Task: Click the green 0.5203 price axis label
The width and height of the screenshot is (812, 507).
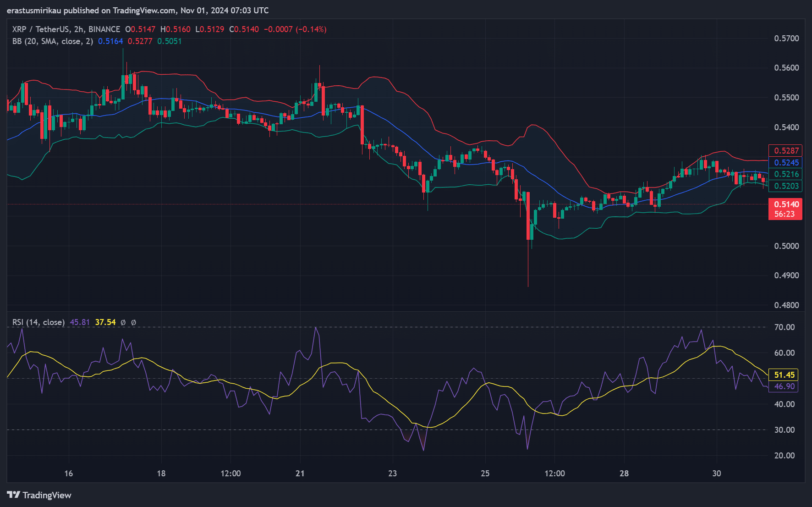Action: pos(785,186)
